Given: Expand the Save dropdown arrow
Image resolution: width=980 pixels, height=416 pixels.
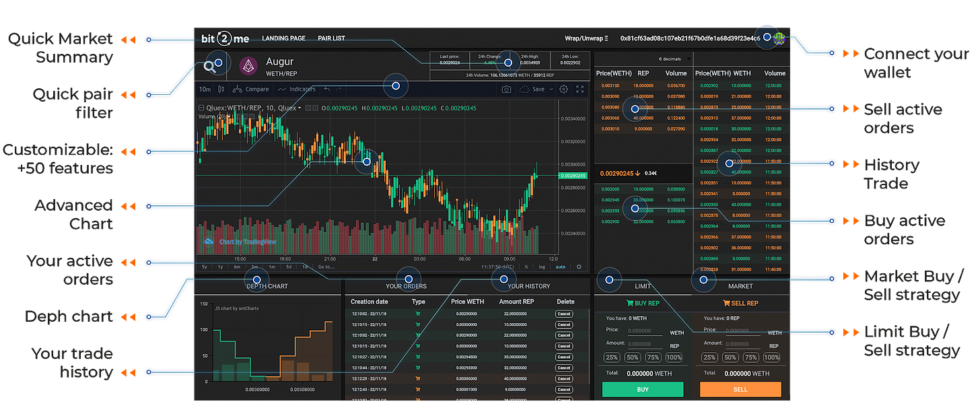Looking at the screenshot, I should coord(551,89).
